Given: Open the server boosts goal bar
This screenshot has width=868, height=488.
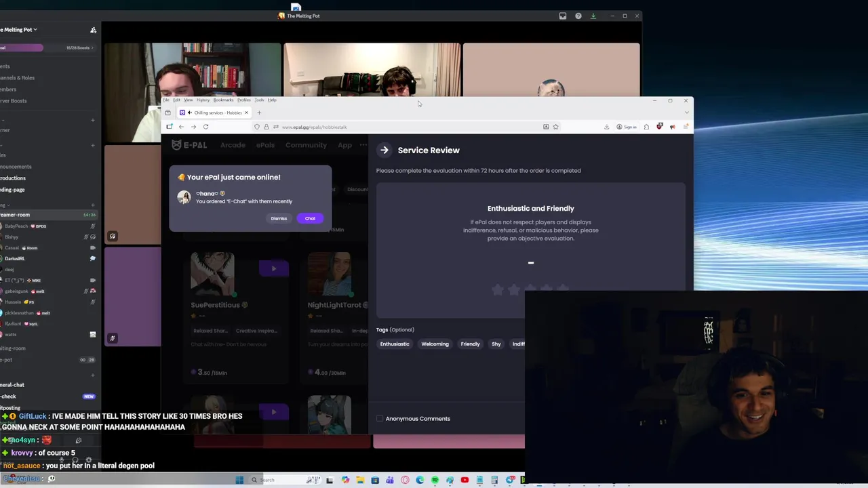Looking at the screenshot, I should 47,47.
